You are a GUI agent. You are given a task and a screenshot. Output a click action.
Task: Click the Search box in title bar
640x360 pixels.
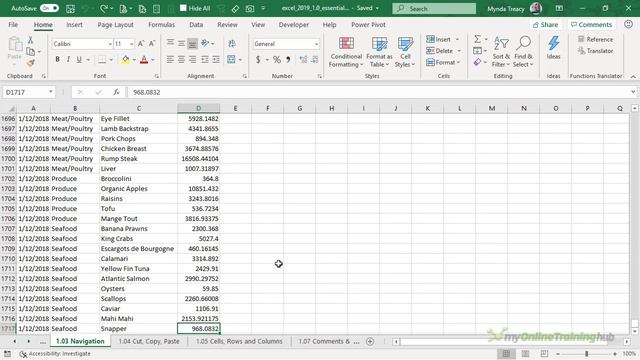point(434,8)
